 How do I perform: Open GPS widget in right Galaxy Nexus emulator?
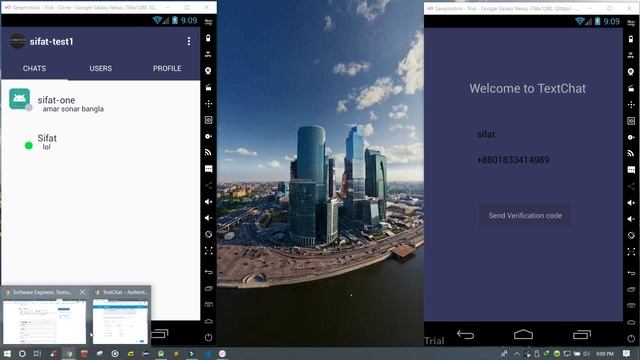click(631, 56)
